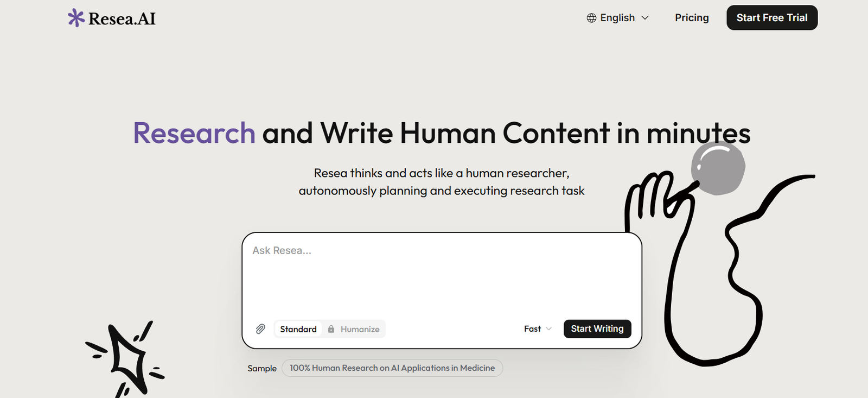Go to the Pricing page
The image size is (868, 398).
click(692, 18)
